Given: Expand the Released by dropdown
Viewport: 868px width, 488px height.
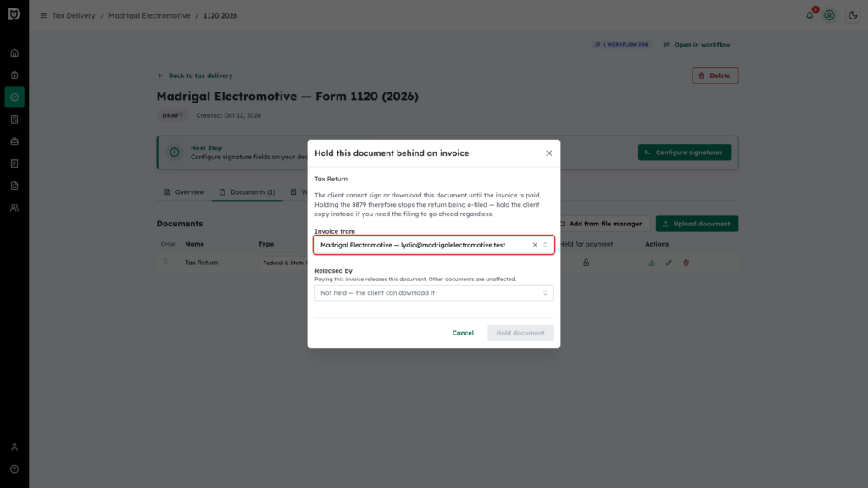Looking at the screenshot, I should click(x=433, y=292).
